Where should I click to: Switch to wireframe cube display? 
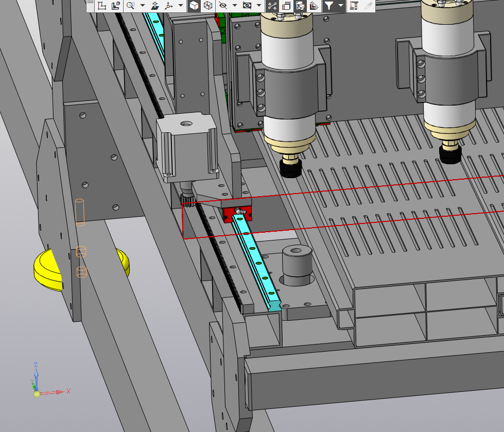point(208,6)
